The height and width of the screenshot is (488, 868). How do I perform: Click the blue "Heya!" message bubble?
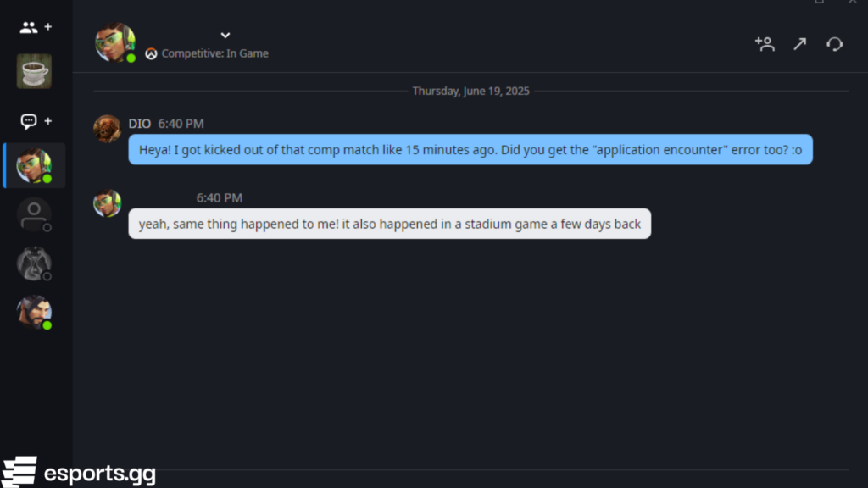pos(470,149)
